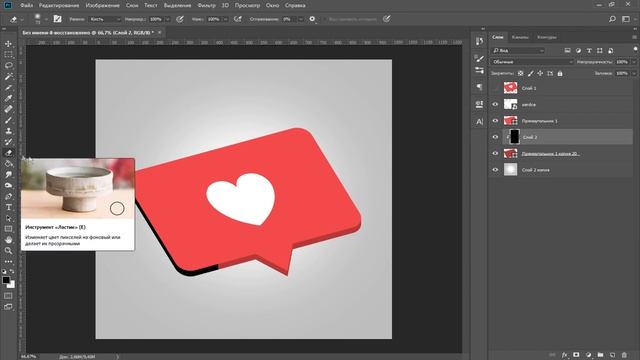Select the Rectangular Marquee tool

pos(8,55)
